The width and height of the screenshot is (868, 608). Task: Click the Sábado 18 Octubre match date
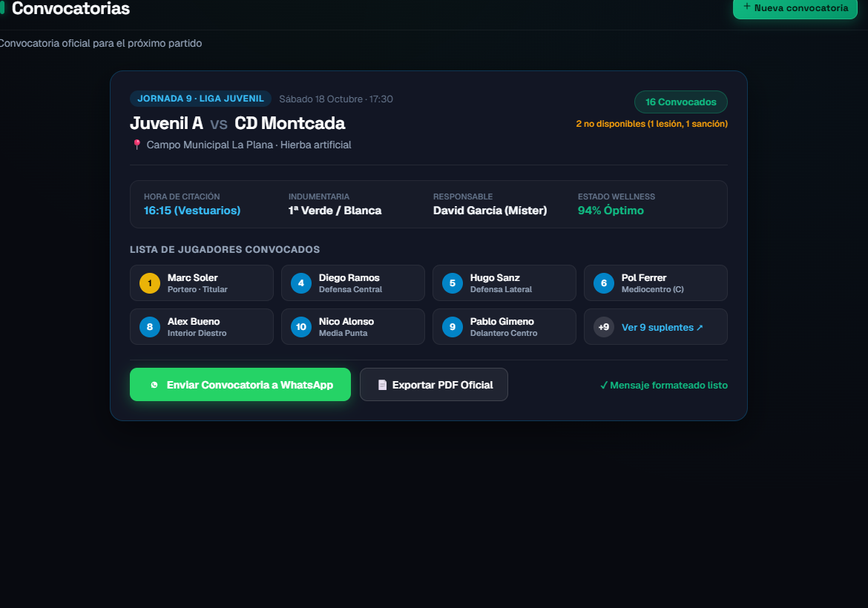(x=336, y=99)
